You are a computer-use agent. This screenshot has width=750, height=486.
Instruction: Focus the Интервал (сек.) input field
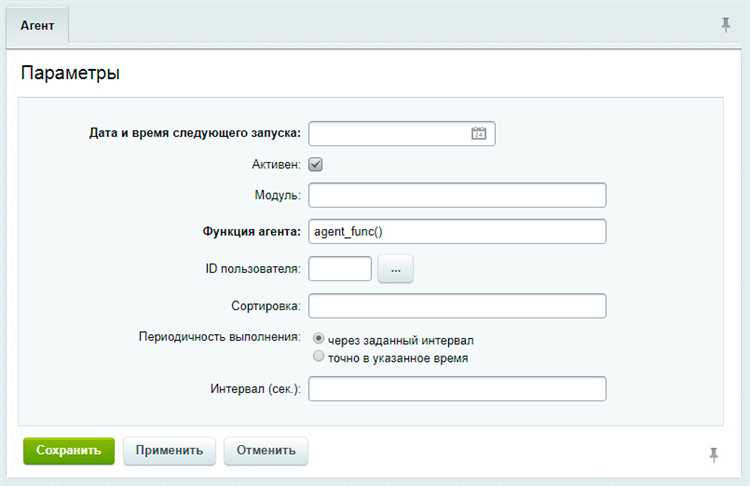(457, 389)
